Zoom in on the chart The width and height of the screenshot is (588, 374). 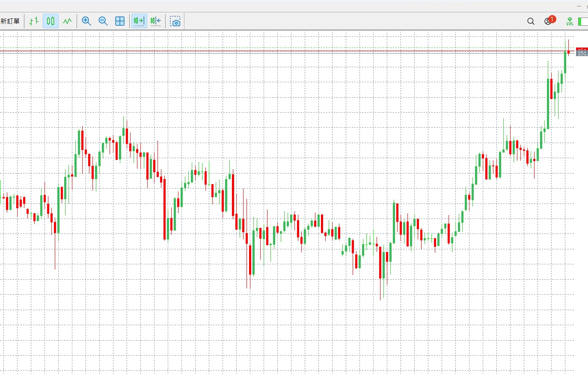point(86,21)
